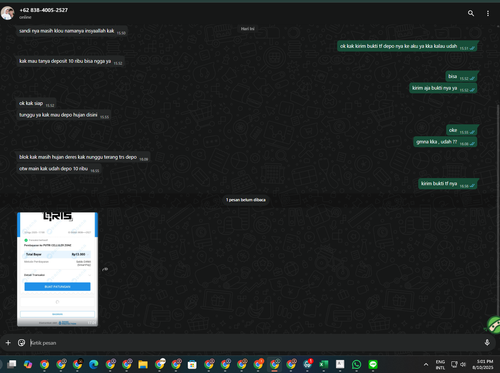Open the volume control in the tray
500x373 pixels.
(463, 364)
